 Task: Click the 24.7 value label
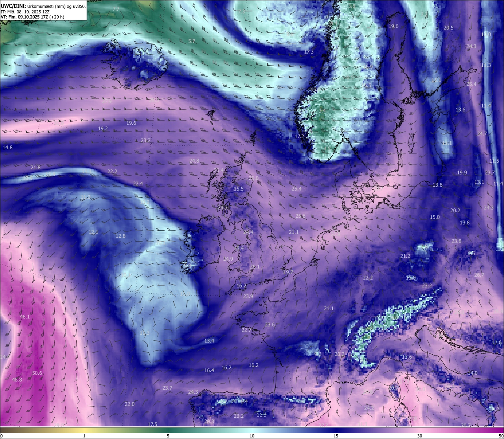tap(482, 133)
